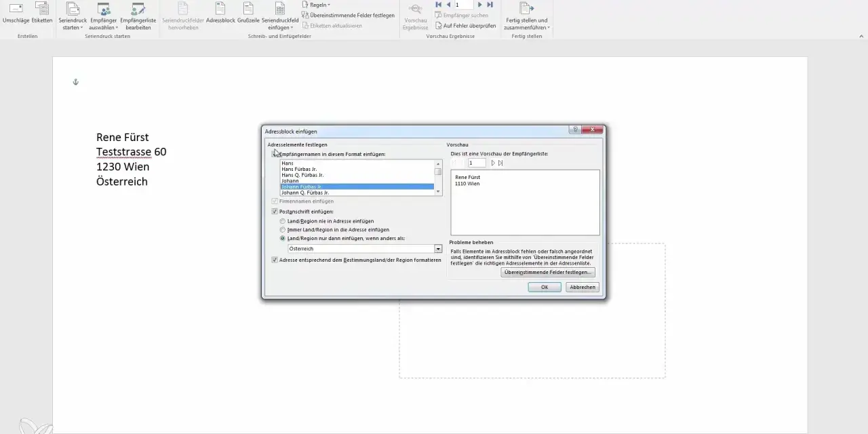Toggle Adresse entsprechend dem Bestimmungsland formatieren

point(275,260)
